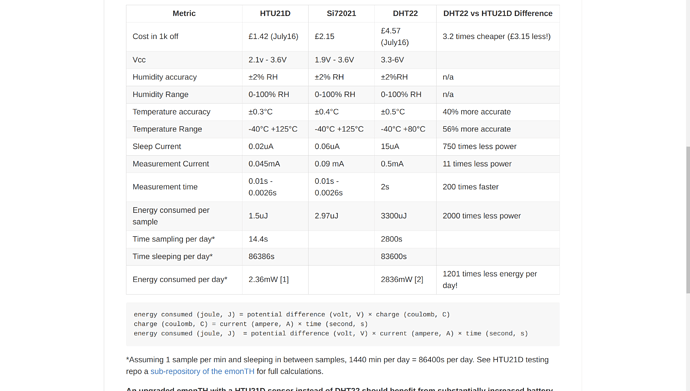The height and width of the screenshot is (391, 690).
Task: Open the sub-repository of the emonTH link
Action: tap(202, 371)
